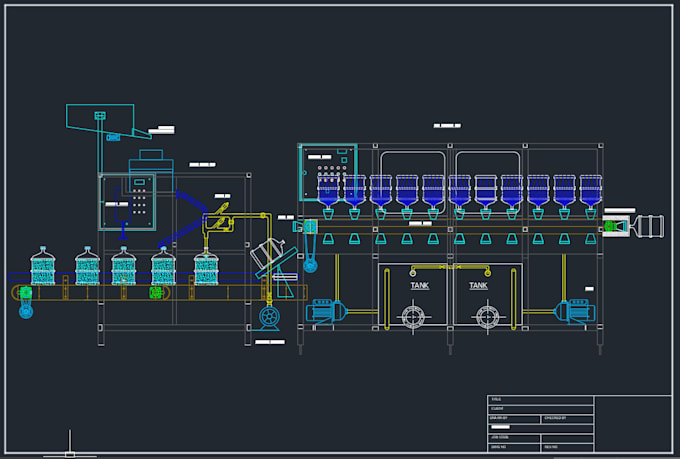Click the TITLE field in the title block

[x=540, y=400]
